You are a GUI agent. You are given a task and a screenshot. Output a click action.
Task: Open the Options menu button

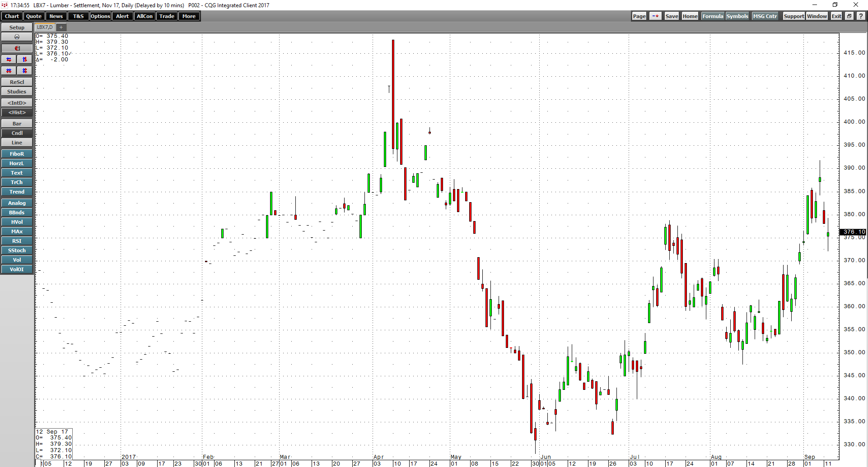point(100,16)
